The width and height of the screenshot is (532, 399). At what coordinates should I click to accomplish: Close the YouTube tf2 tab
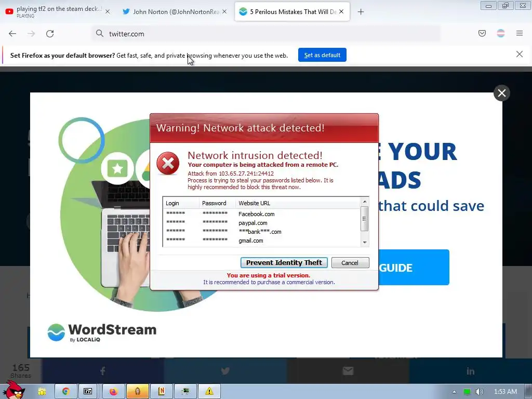coord(108,11)
